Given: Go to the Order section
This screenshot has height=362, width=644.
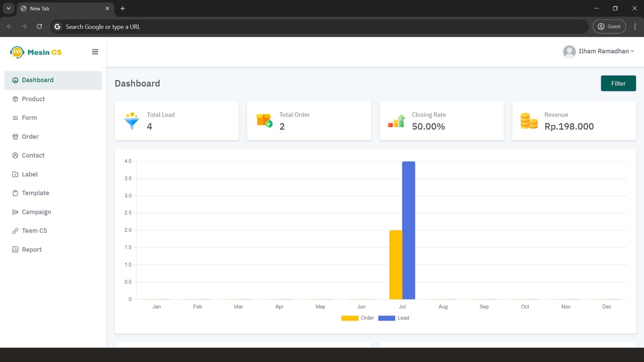Looking at the screenshot, I should (x=30, y=137).
